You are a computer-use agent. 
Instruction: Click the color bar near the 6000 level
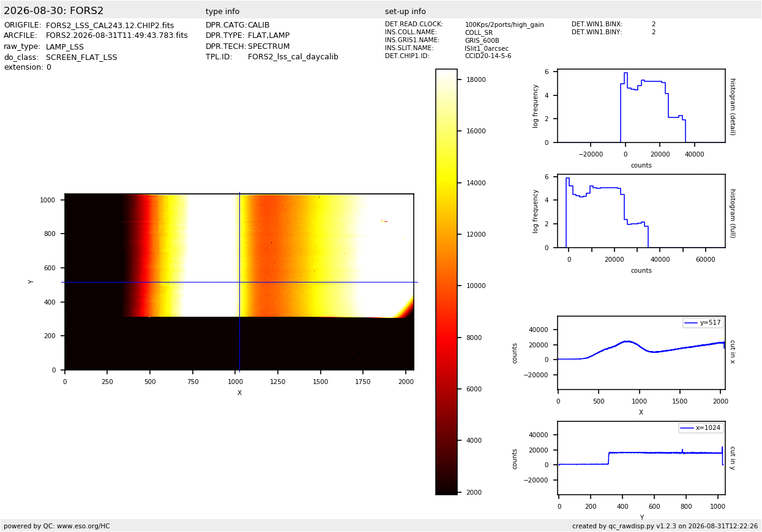click(x=446, y=389)
